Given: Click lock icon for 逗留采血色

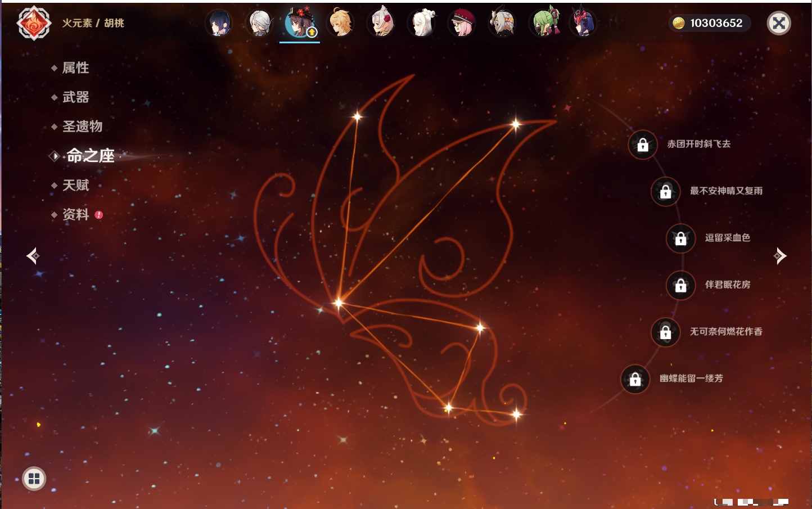Looking at the screenshot, I should point(680,238).
